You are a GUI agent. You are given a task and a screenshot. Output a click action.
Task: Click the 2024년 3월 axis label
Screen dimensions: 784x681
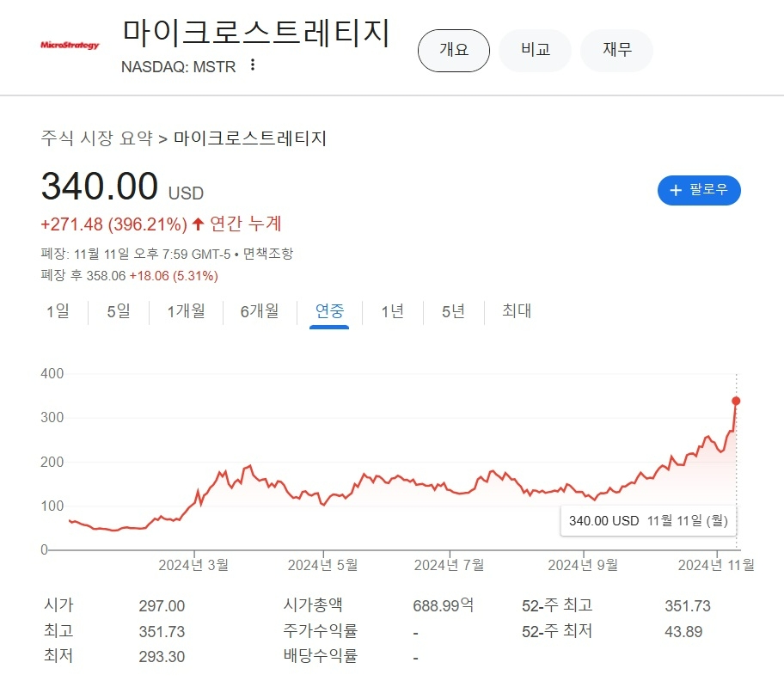click(193, 566)
